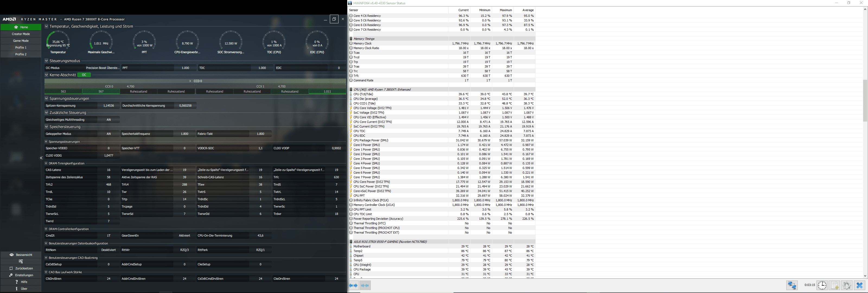Click the SOC Stromversorgung gauge showing 12.580 W
The width and height of the screenshot is (868, 293).
231,42
